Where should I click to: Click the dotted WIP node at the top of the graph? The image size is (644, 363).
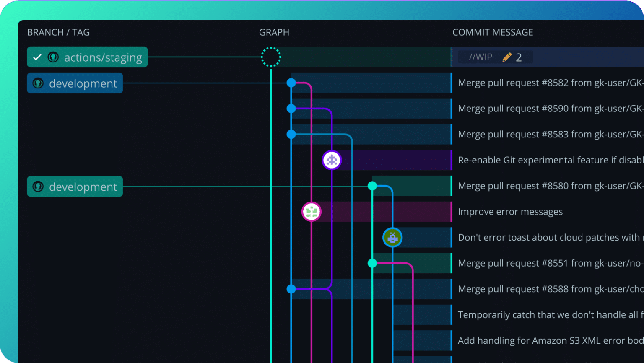click(x=270, y=57)
